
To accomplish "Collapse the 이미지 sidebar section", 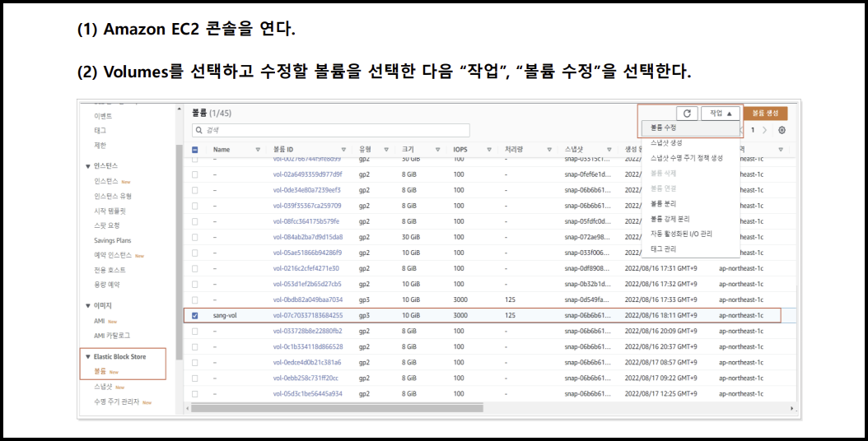I will point(88,305).
